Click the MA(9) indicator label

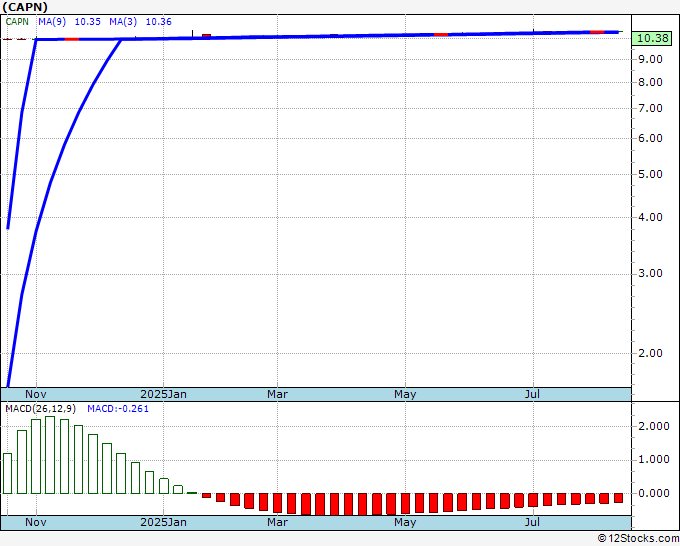[x=52, y=22]
